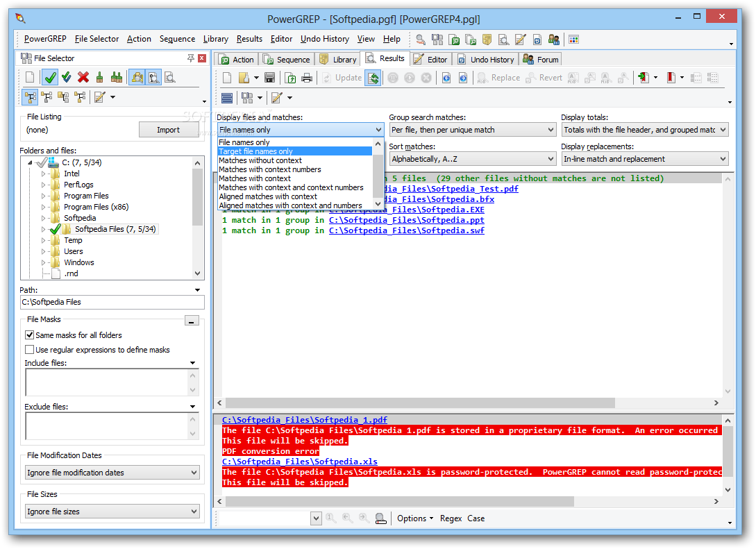
Task: Click the single green brush icon
Action: click(99, 77)
